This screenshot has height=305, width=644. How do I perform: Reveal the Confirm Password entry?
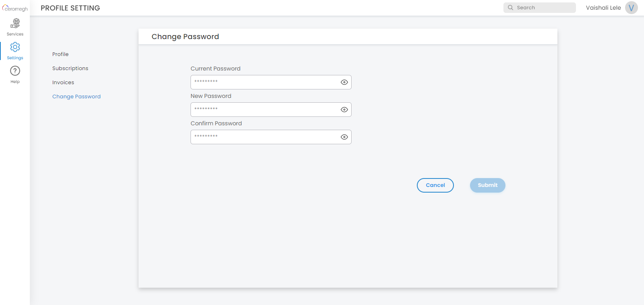point(344,137)
